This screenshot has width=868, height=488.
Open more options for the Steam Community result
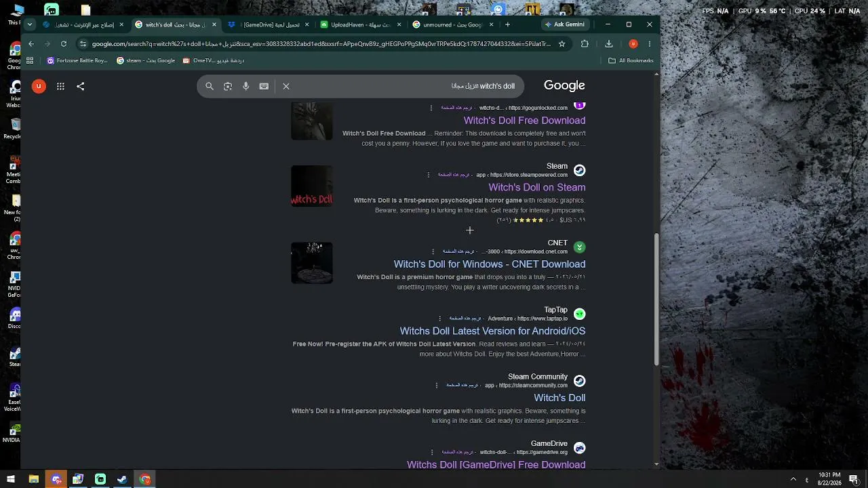coord(437,386)
